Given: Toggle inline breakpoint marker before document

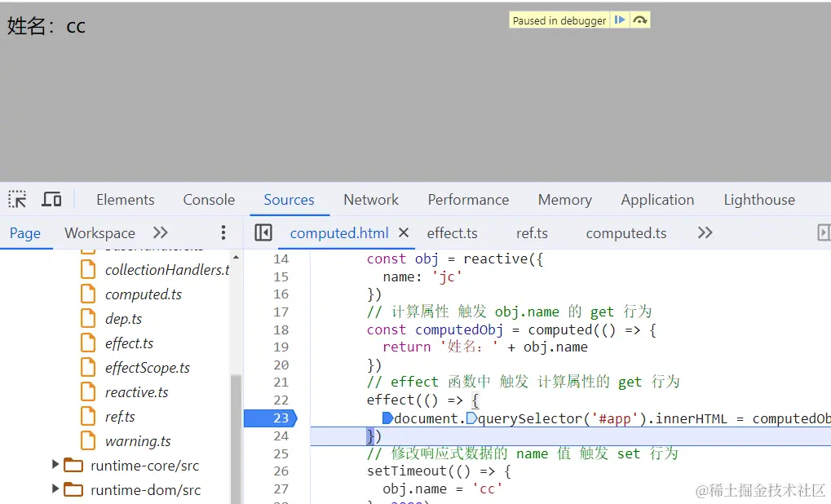Looking at the screenshot, I should (387, 418).
